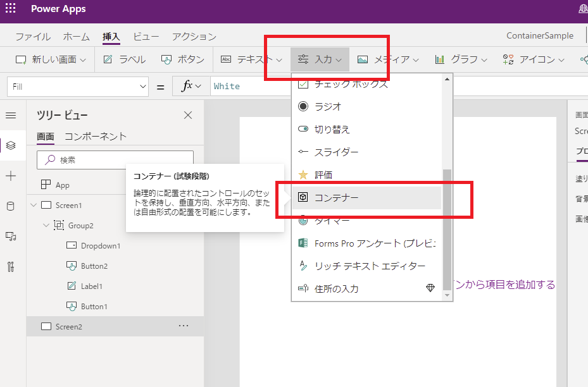This screenshot has height=387, width=588.
Task: Click the plus Insert icon in left rail
Action: (x=11, y=176)
